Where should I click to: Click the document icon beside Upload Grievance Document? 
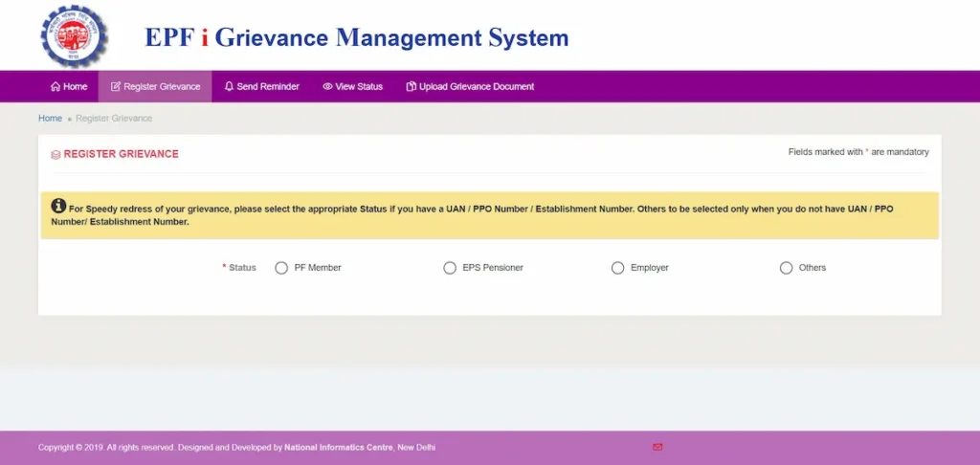[x=411, y=86]
